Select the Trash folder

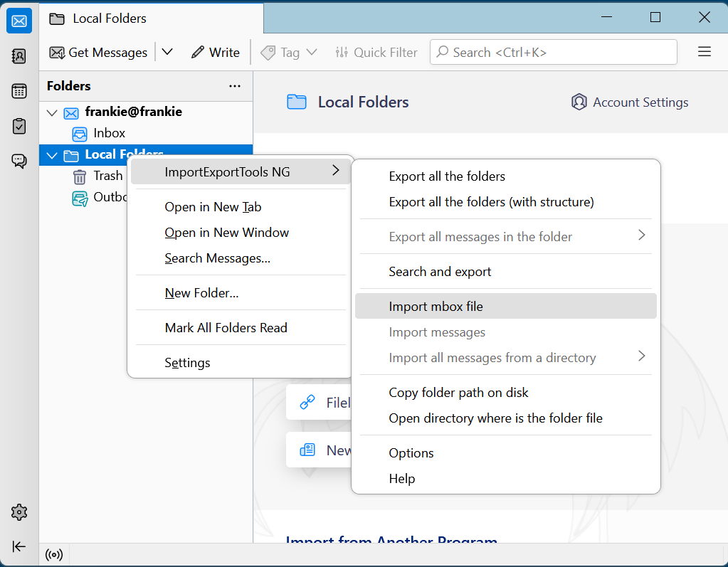coord(83,176)
